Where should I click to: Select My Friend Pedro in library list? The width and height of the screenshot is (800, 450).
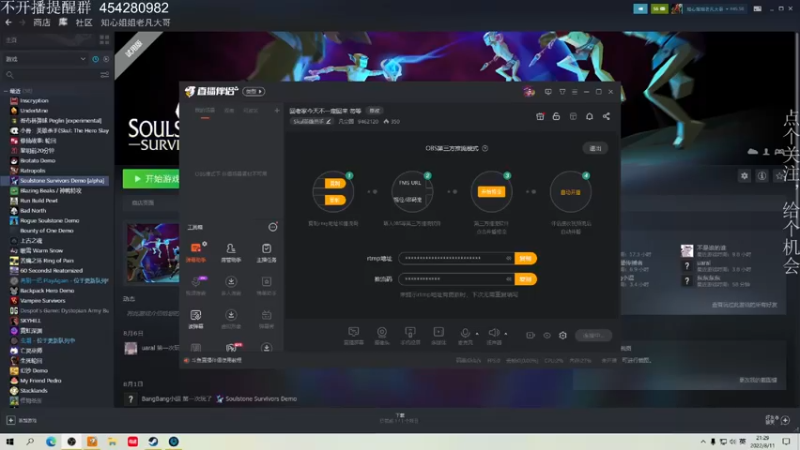tap(40, 381)
